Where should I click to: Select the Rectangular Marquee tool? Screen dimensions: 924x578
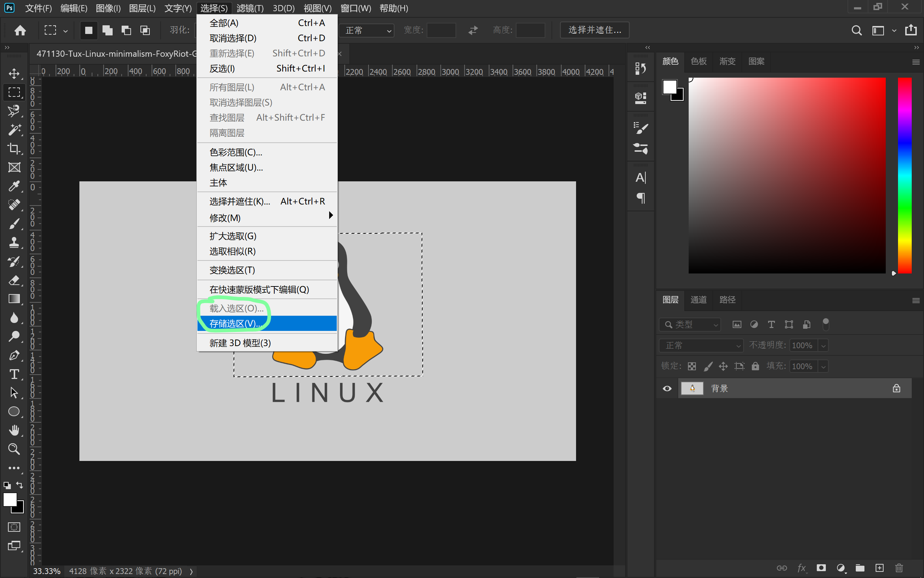[14, 92]
